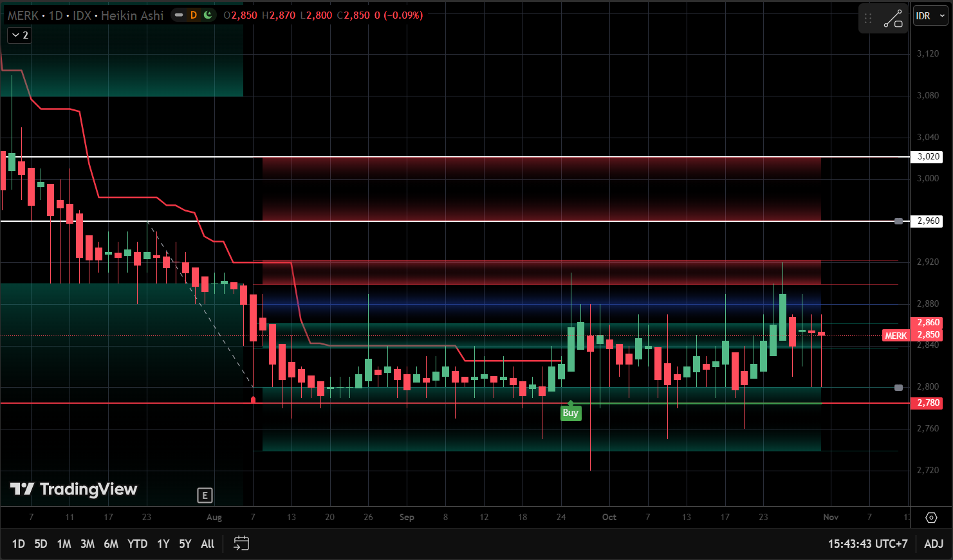
Task: Click the 2,780 red price line label
Action: pyautogui.click(x=927, y=403)
